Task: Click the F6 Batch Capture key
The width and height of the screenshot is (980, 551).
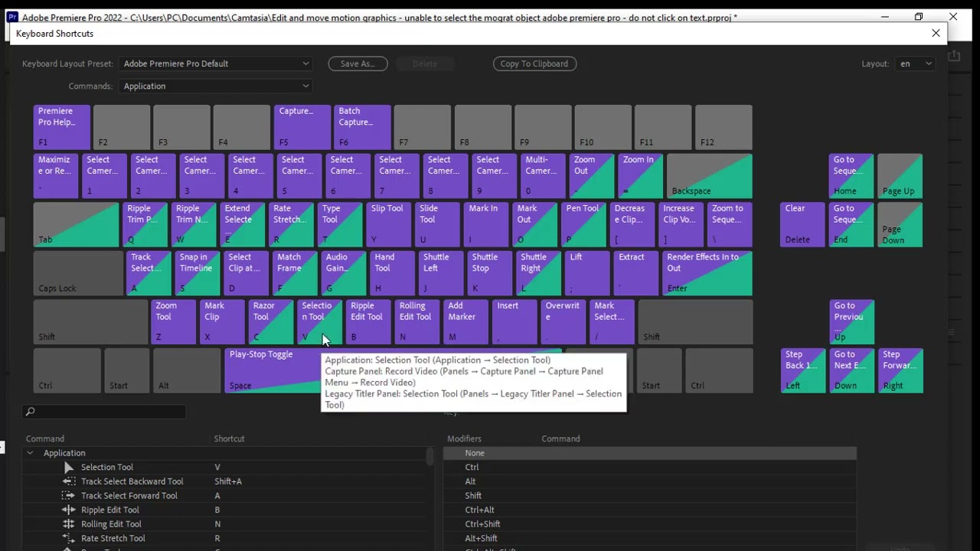Action: pos(362,127)
